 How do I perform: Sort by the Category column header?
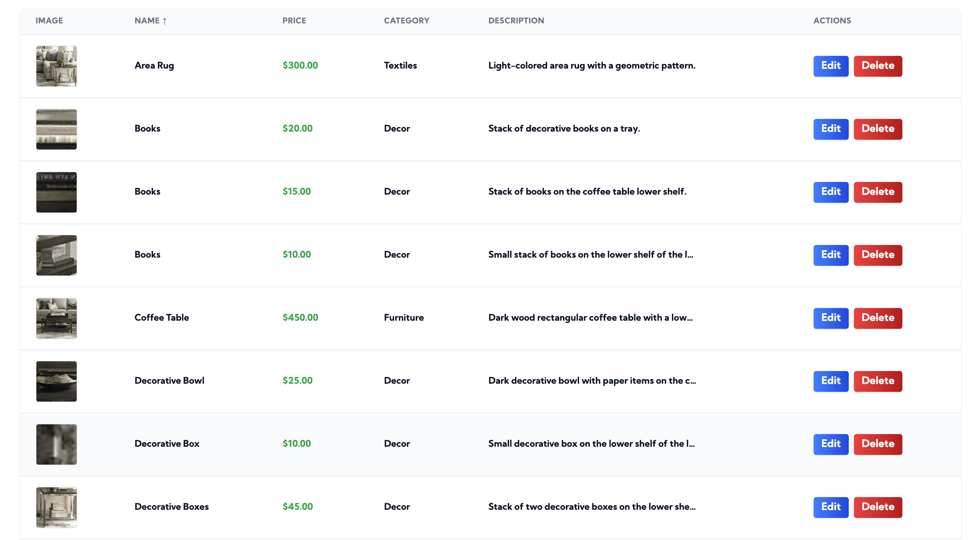click(x=406, y=20)
